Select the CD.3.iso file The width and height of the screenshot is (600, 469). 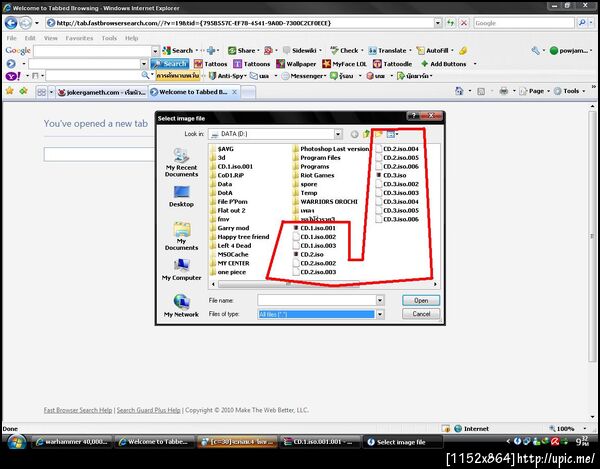[x=391, y=175]
